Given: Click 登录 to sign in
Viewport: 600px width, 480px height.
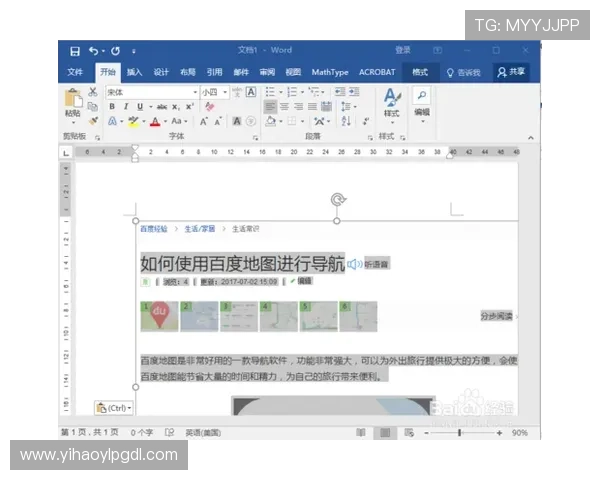Looking at the screenshot, I should (x=403, y=50).
